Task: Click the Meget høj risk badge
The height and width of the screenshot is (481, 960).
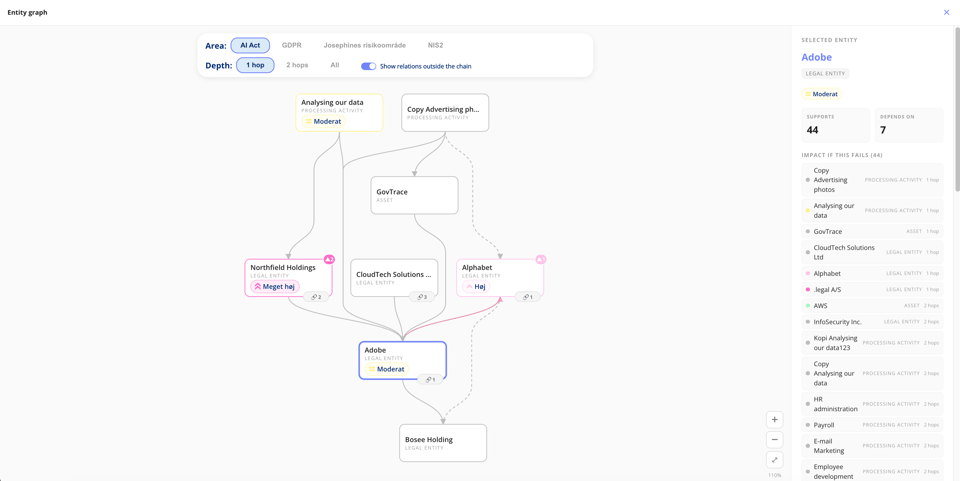Action: point(275,286)
